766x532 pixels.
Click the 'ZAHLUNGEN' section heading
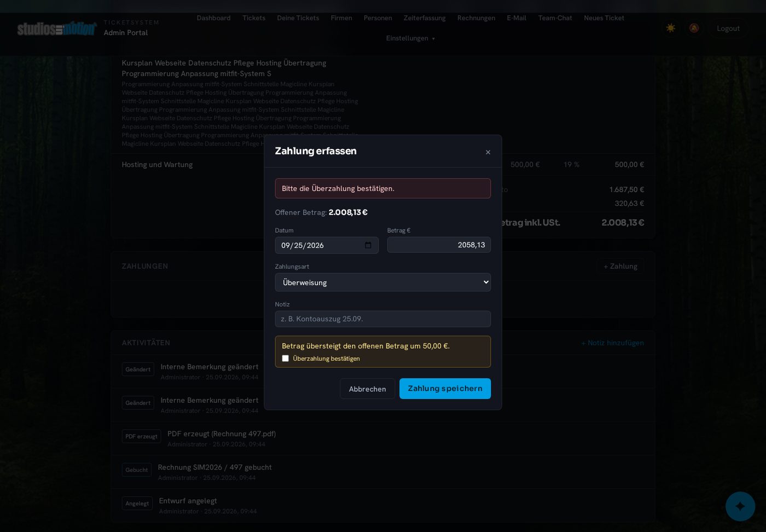point(145,266)
